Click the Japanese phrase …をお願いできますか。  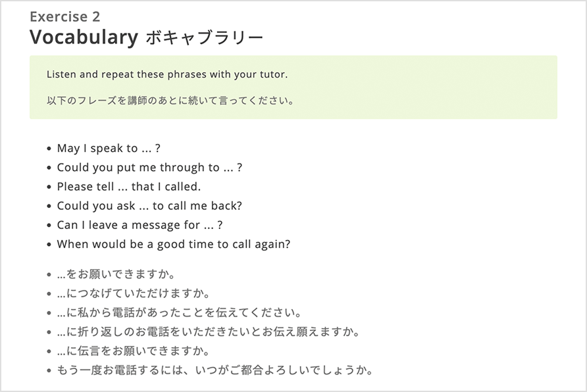116,274
